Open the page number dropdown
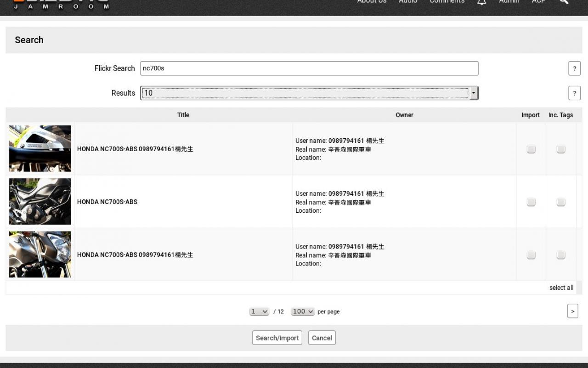The image size is (588, 368). (259, 311)
